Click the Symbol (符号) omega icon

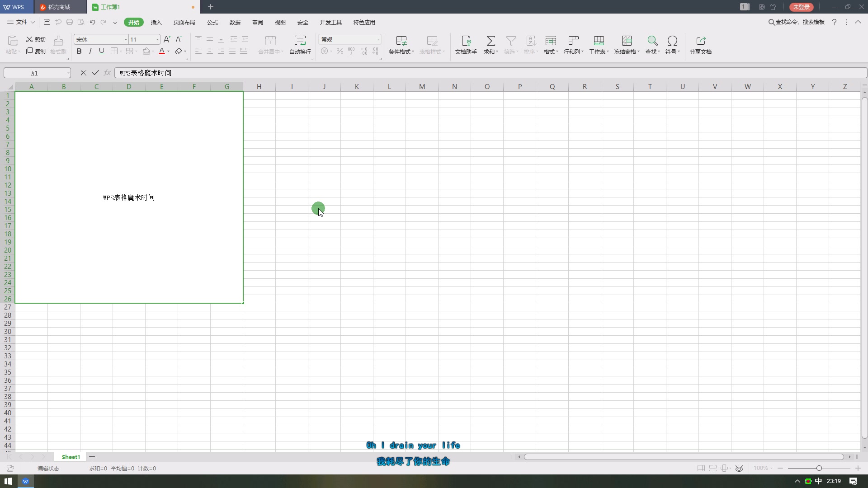coord(672,41)
